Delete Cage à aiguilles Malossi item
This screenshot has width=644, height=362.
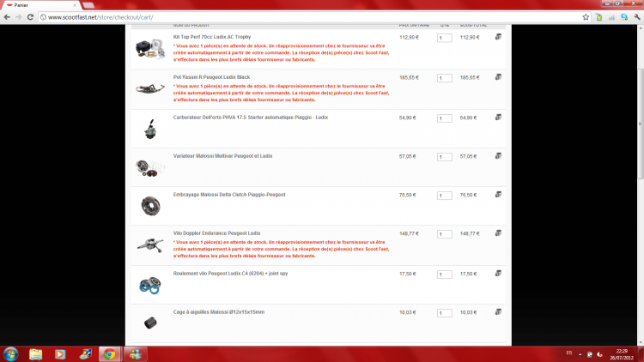point(498,312)
